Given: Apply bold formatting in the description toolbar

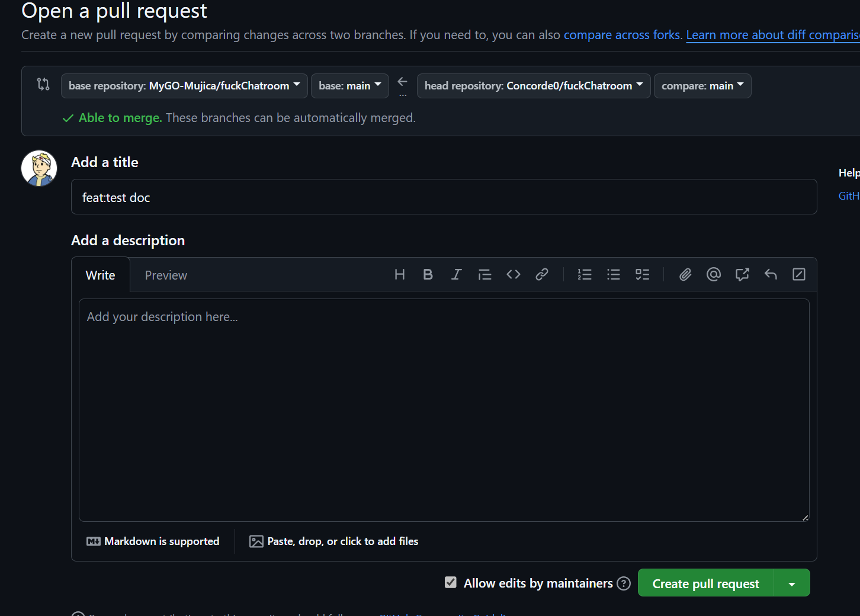Looking at the screenshot, I should (x=428, y=274).
